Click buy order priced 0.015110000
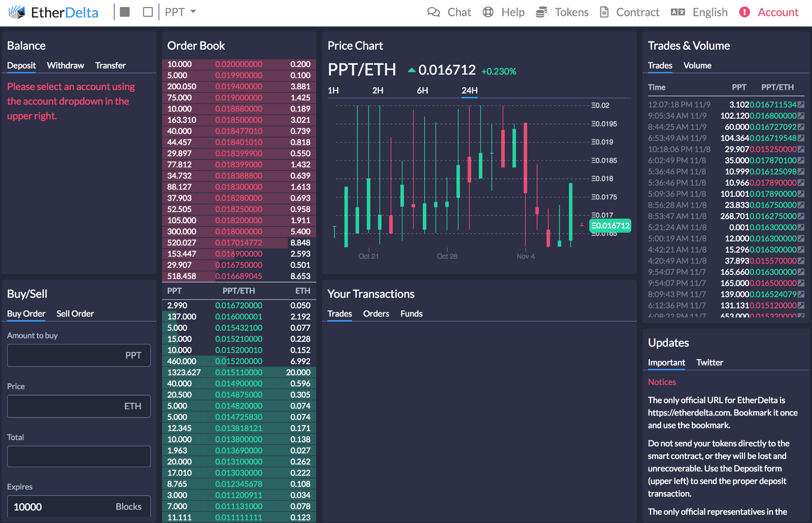Viewport: 812px width, 523px height. 239,372
